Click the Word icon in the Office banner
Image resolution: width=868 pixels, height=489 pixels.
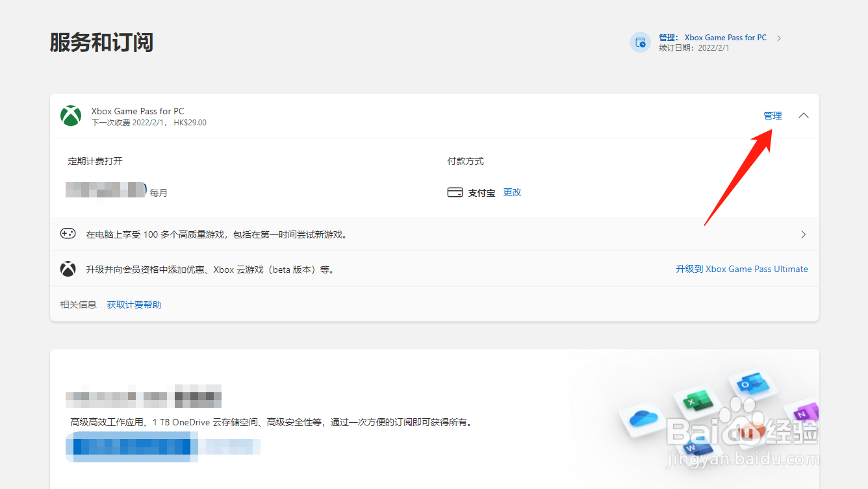696,449
